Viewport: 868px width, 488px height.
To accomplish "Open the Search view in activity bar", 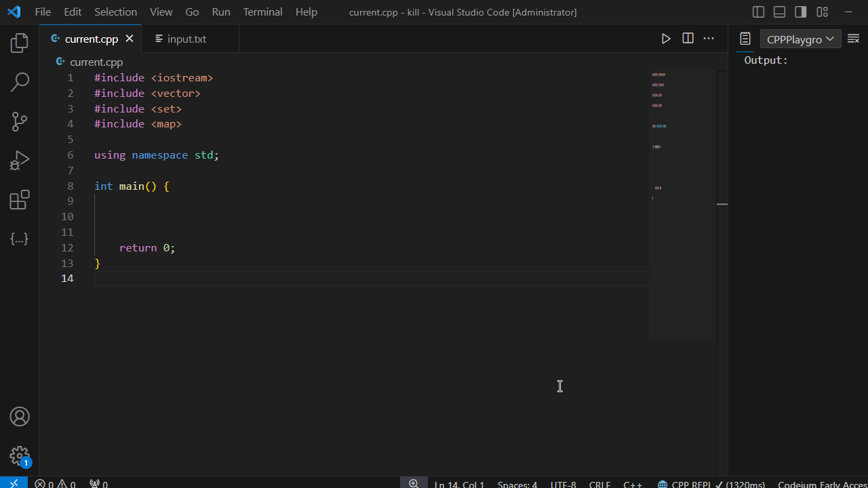I will coord(20,83).
